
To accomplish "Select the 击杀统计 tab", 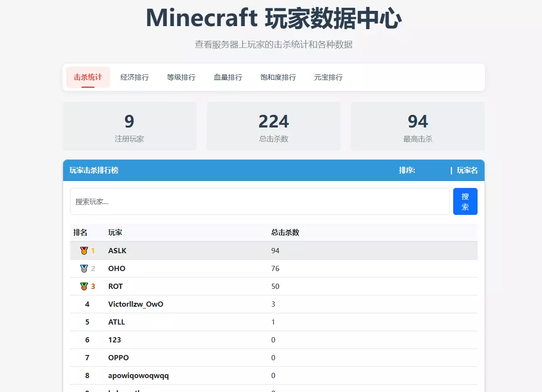I will [x=88, y=77].
